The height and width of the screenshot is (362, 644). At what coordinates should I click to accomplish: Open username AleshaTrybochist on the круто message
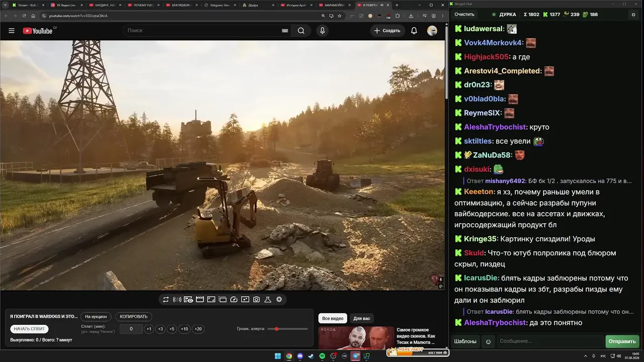[x=495, y=127]
